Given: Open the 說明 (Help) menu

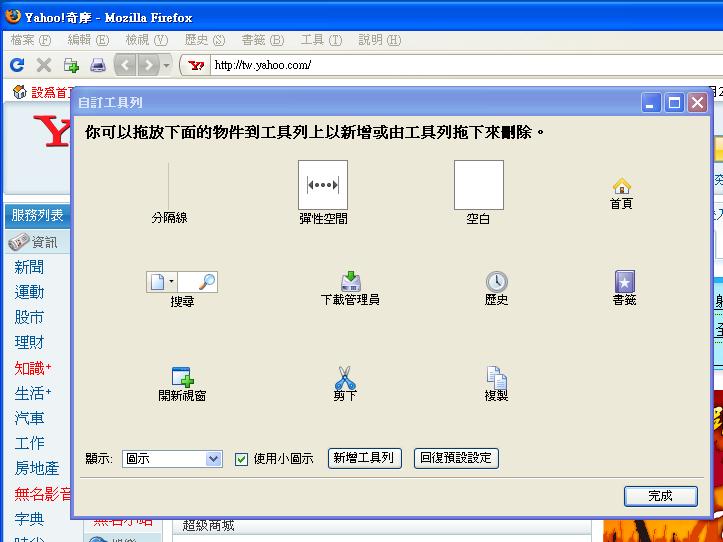Looking at the screenshot, I should click(x=379, y=40).
